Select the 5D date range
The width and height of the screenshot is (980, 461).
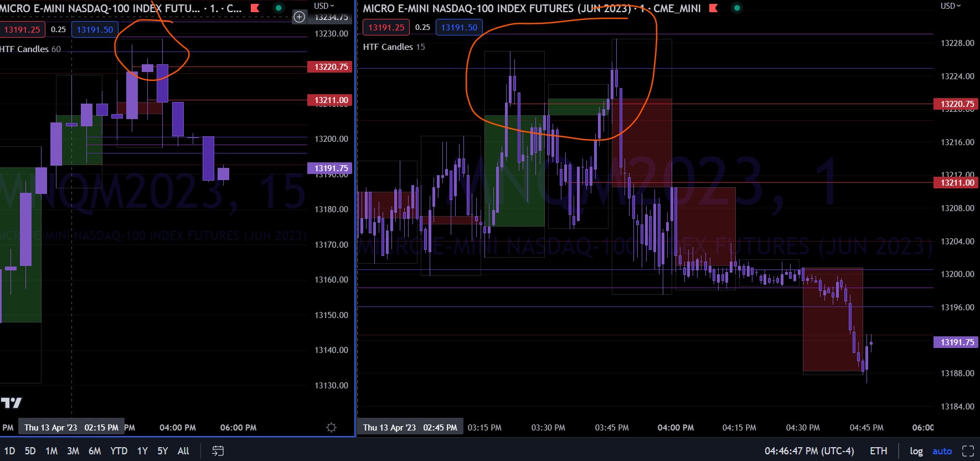coord(30,451)
